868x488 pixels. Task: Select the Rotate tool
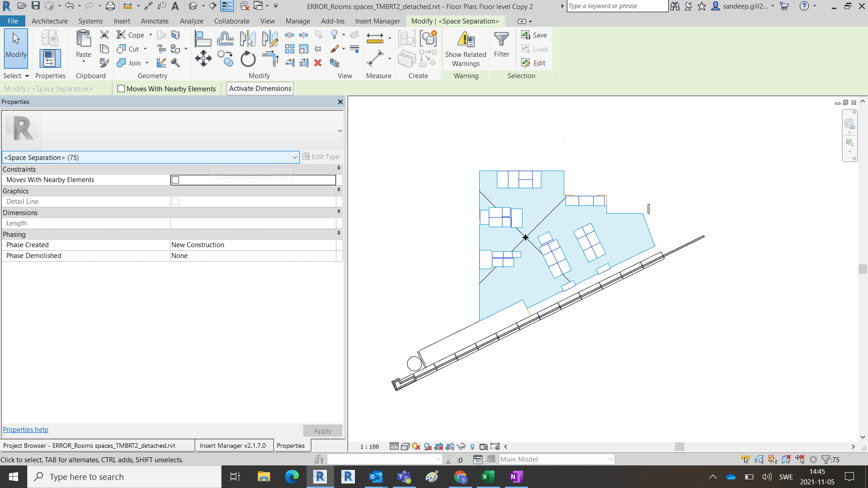coord(248,59)
